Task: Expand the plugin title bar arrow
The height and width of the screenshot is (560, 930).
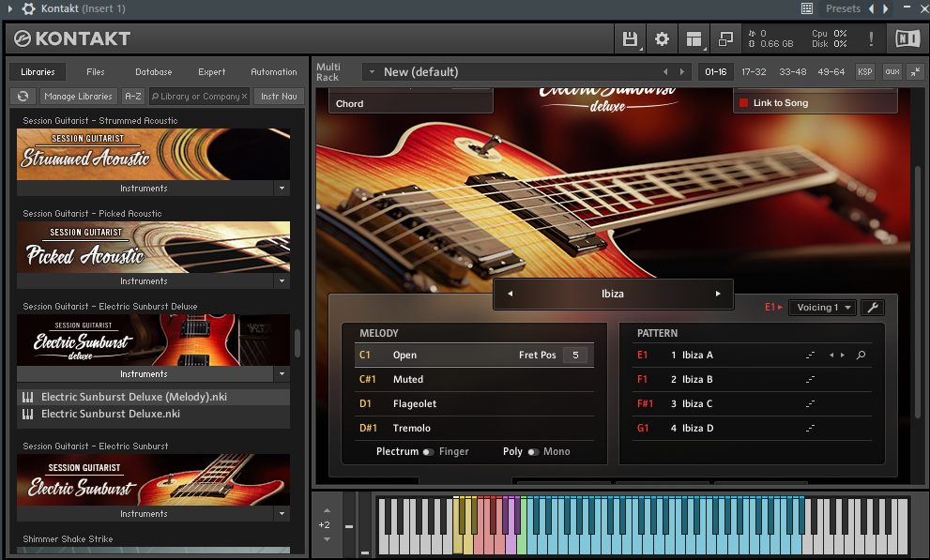Action: click(10, 8)
